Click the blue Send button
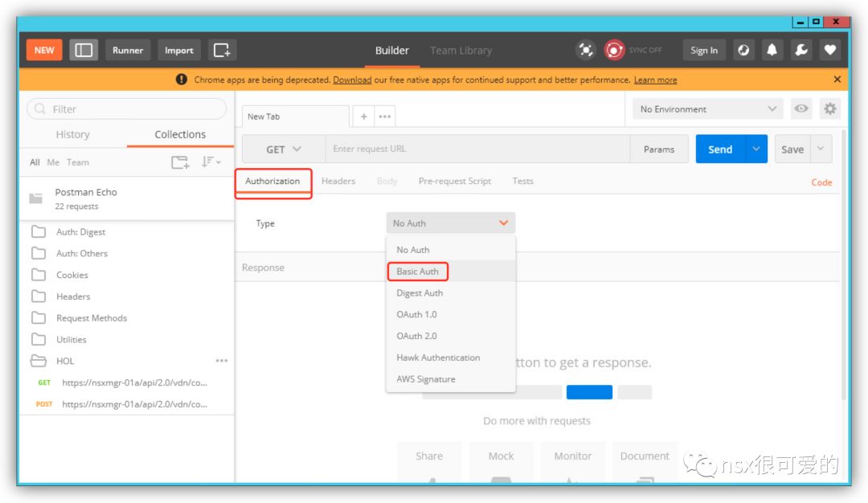Image resolution: width=868 pixels, height=503 pixels. point(720,149)
